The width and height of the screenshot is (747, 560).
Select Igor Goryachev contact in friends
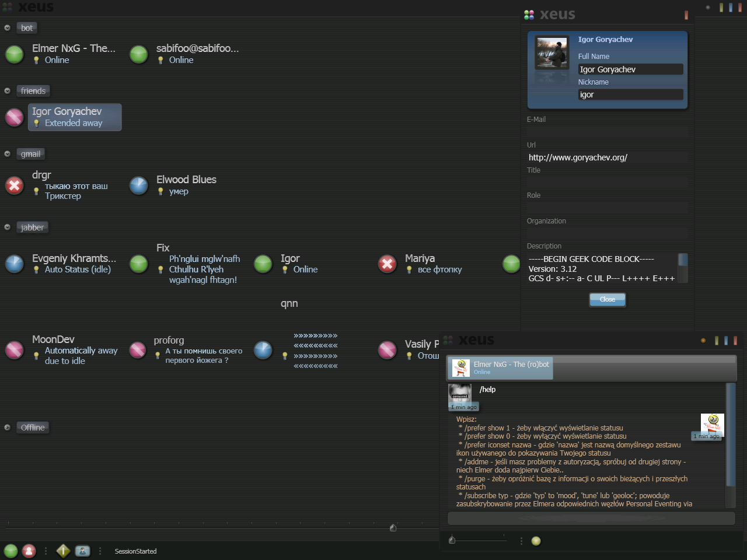[x=75, y=117]
